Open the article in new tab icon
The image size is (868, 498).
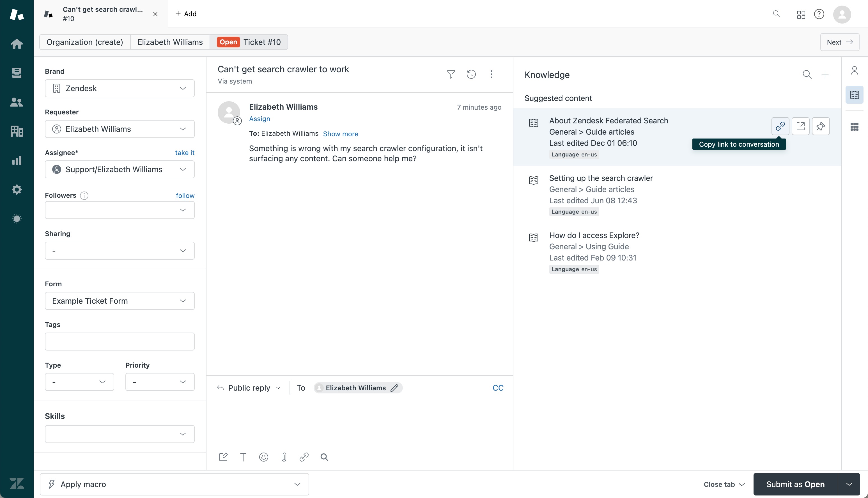coord(801,126)
